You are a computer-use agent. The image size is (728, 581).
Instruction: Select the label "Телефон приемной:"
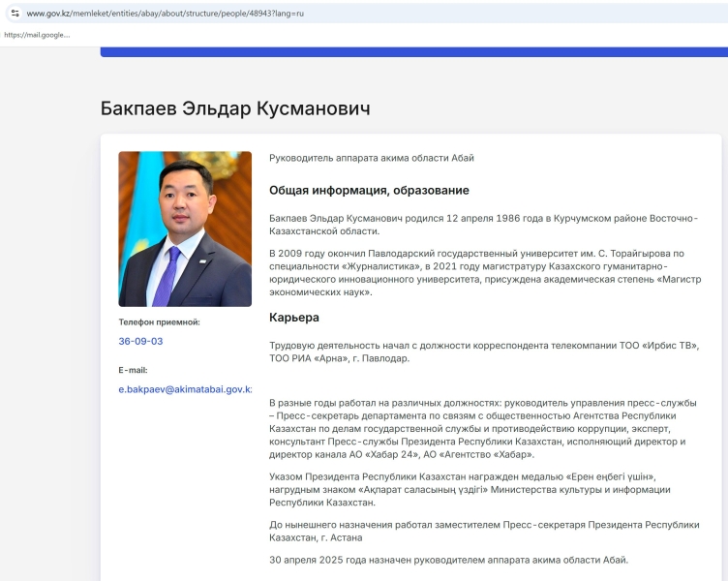tap(159, 321)
